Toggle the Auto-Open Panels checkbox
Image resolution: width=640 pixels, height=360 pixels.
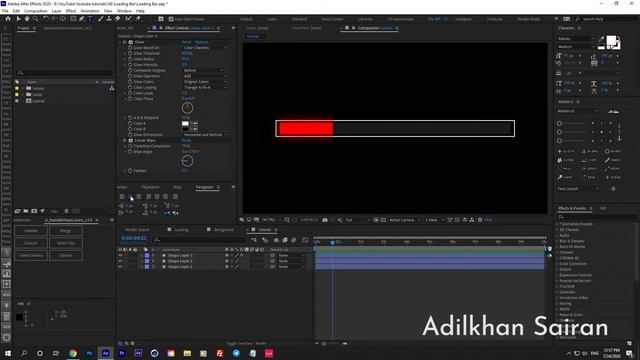[x=171, y=19]
